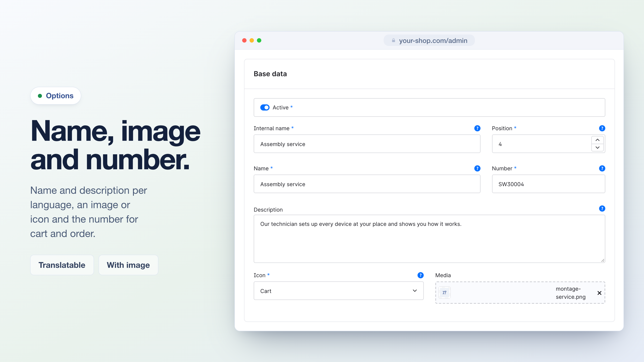Click the lock icon in address bar
This screenshot has height=362, width=644.
click(393, 40)
